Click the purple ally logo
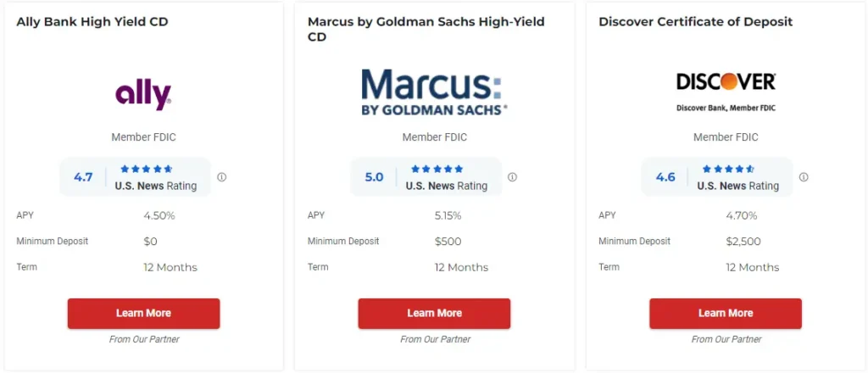Screen dimensions: 868x373 point(143,95)
